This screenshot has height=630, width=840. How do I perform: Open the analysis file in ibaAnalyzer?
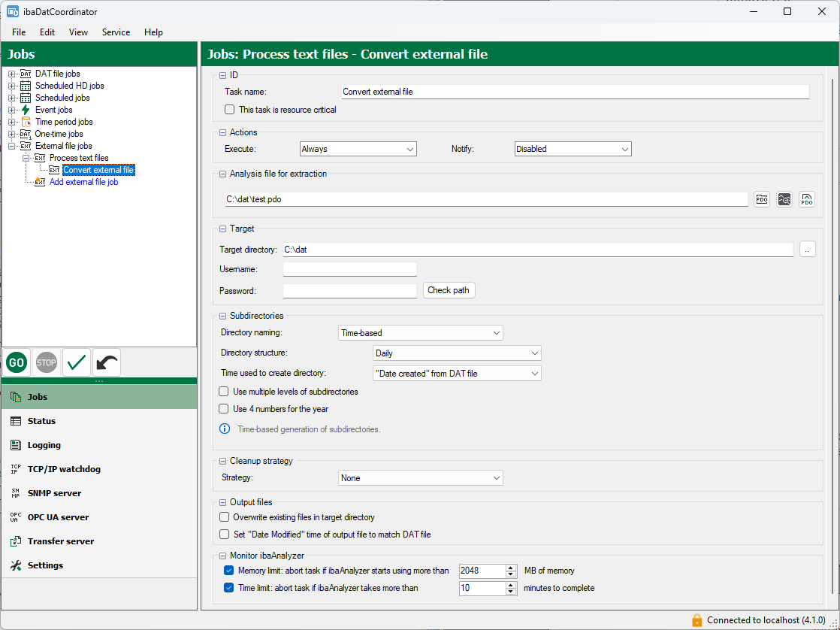coord(784,199)
